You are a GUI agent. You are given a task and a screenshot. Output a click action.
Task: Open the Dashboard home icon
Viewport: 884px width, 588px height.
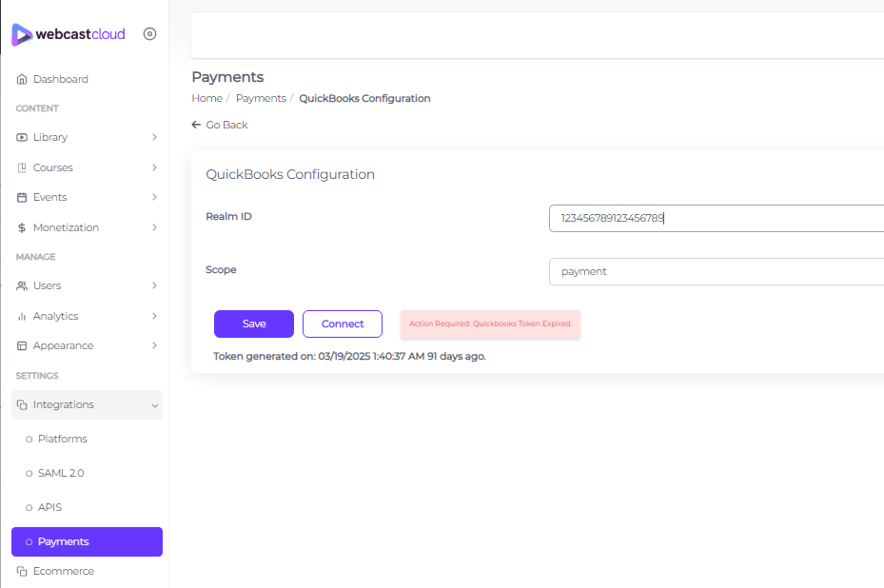pyautogui.click(x=21, y=79)
